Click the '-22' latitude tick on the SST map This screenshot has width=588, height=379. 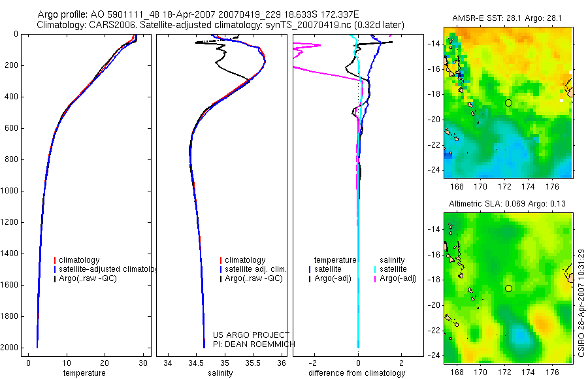point(433,144)
